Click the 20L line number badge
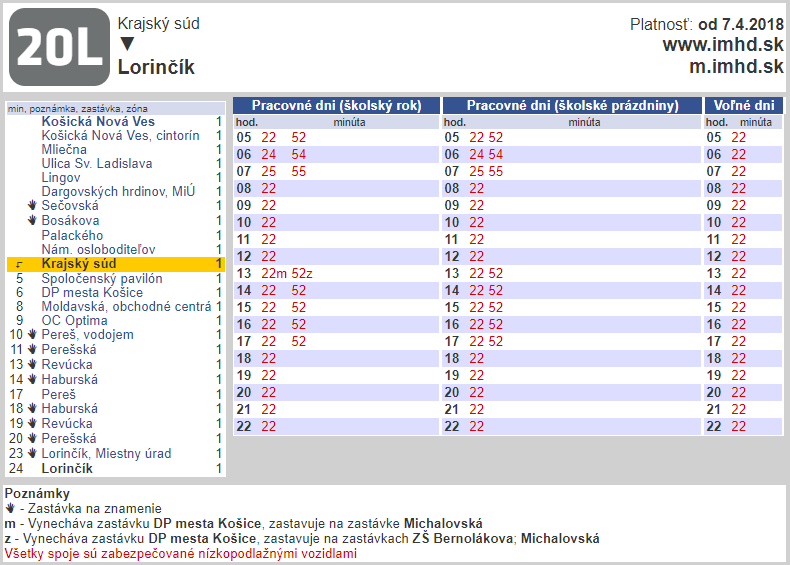This screenshot has width=790, height=565. [59, 47]
